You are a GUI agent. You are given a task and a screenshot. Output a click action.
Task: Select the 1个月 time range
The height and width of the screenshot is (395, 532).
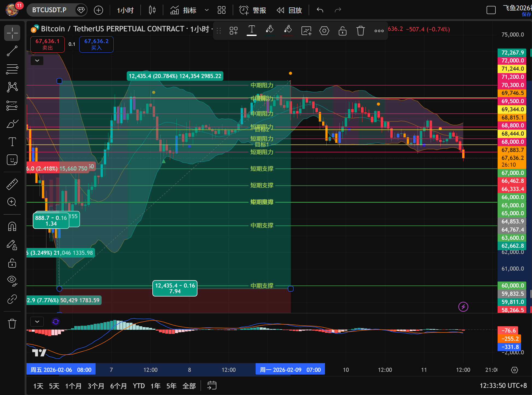pyautogui.click(x=73, y=386)
